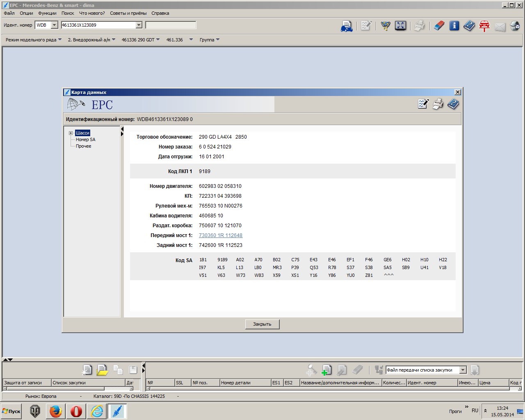Click the 'Защита от записи' column header
The image size is (525, 420).
point(27,383)
